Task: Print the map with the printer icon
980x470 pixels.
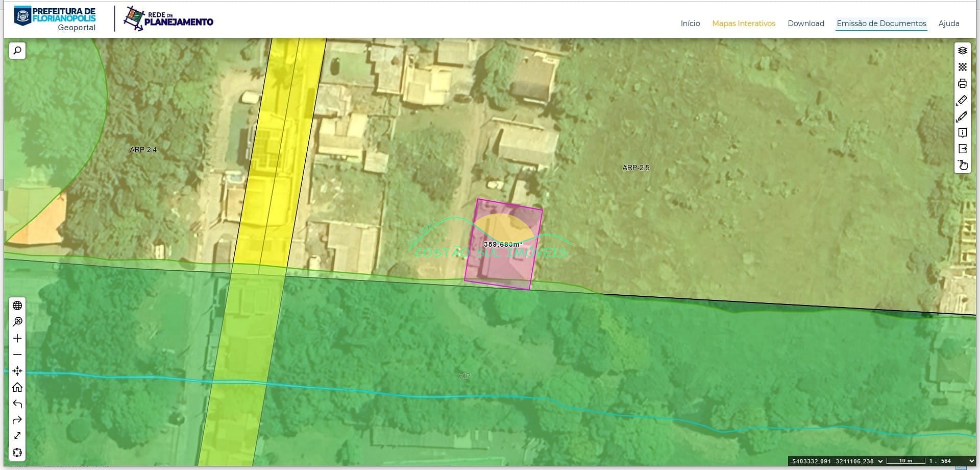Action: tap(962, 83)
